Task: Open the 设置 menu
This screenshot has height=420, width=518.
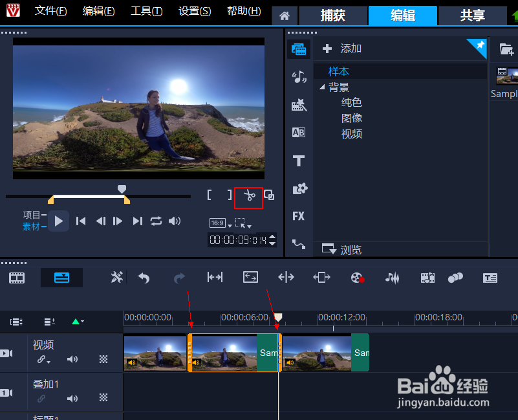Action: tap(195, 11)
